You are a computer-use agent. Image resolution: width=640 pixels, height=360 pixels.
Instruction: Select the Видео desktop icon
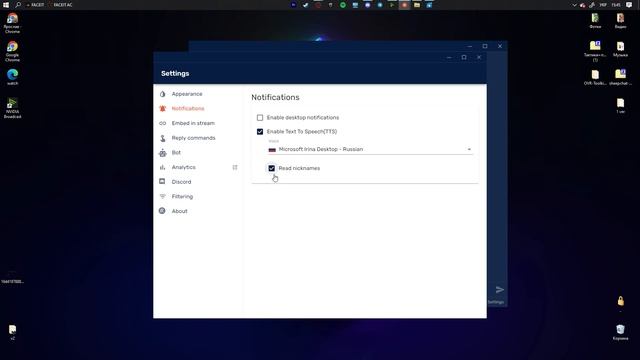(620, 21)
